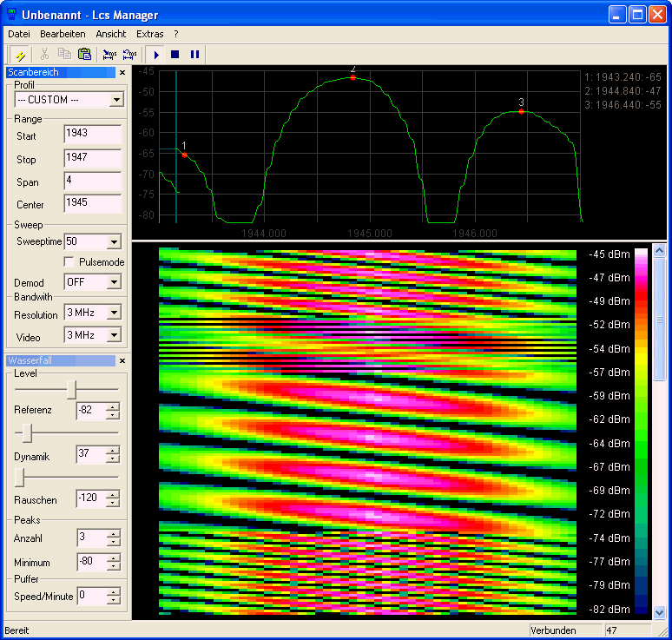
Task: Click the lightning bolt connect icon
Action: pyautogui.click(x=19, y=54)
